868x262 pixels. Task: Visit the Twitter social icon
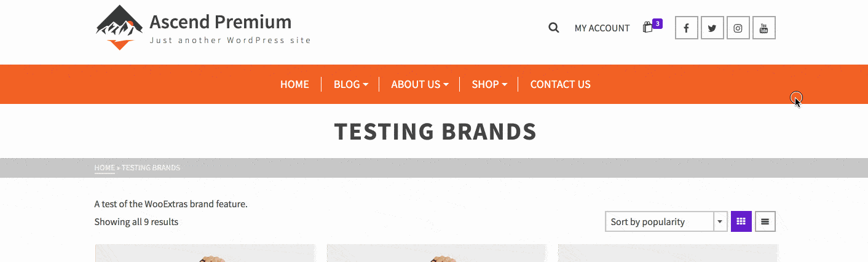click(x=712, y=28)
